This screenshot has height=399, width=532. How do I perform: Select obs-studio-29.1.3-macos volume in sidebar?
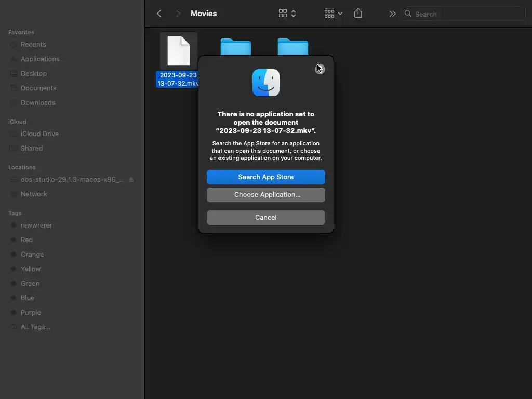[x=72, y=180]
